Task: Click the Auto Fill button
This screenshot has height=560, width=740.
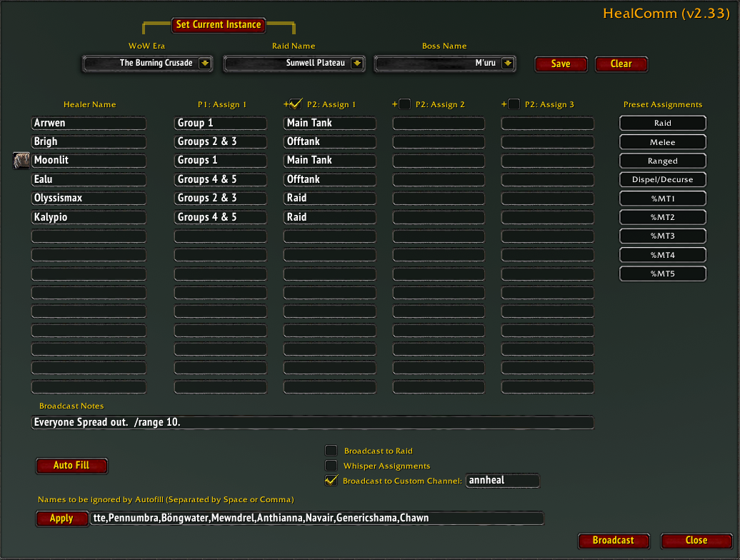Action: coord(71,466)
